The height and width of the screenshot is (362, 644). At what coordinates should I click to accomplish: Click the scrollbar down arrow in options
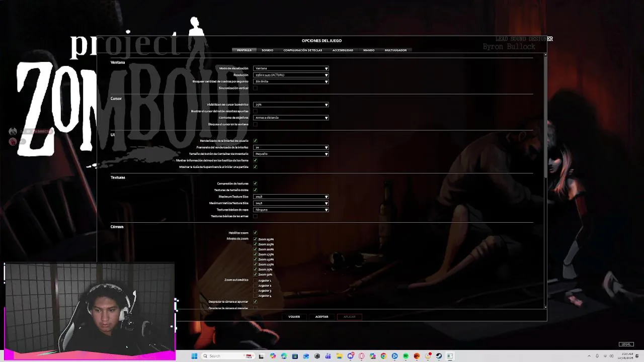(x=546, y=307)
